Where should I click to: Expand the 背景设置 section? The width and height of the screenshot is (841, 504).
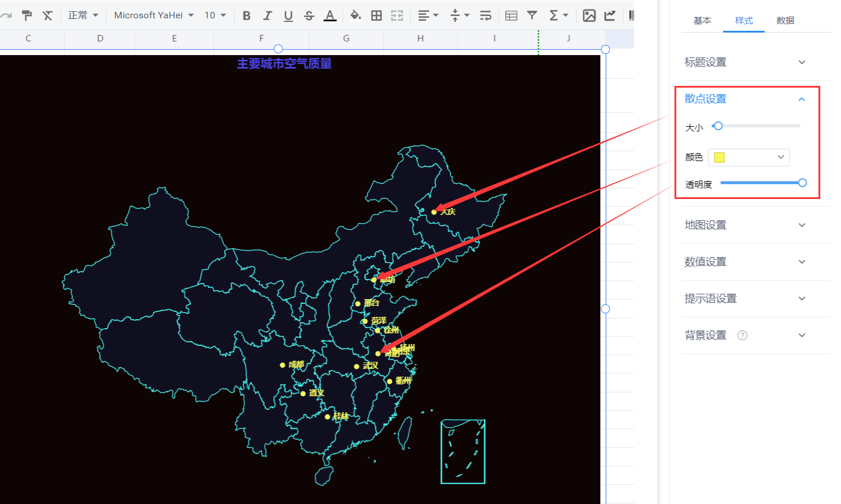click(x=745, y=335)
